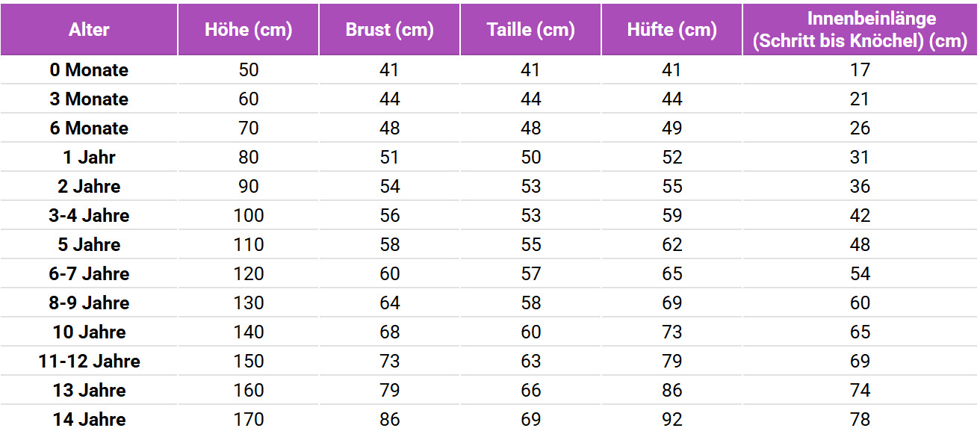This screenshot has height=434, width=980.
Task: Select the 1 Jahr row label
Action: click(89, 158)
